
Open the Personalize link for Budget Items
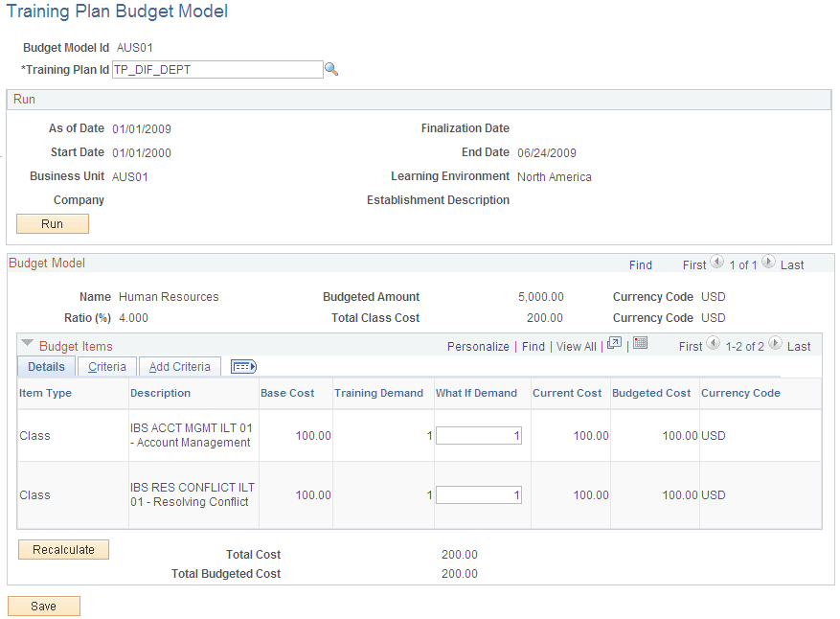[x=477, y=346]
